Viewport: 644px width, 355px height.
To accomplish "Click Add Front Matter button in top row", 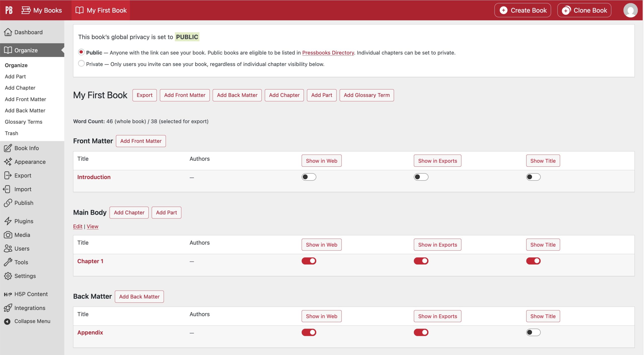I will click(x=185, y=95).
